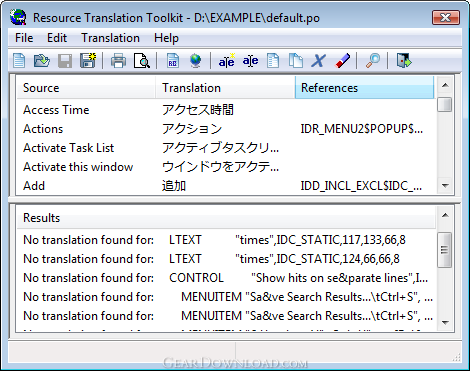
Task: Click the Open file folder icon
Action: tap(42, 61)
